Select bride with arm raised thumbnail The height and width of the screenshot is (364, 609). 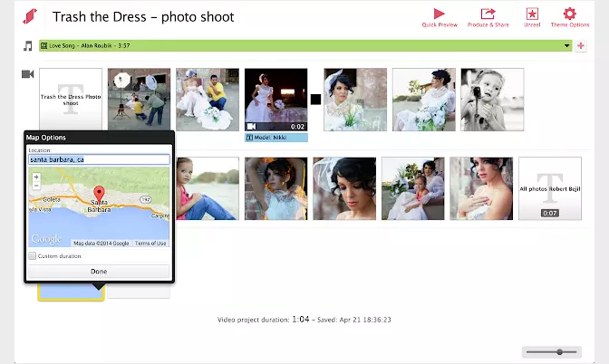click(275, 188)
